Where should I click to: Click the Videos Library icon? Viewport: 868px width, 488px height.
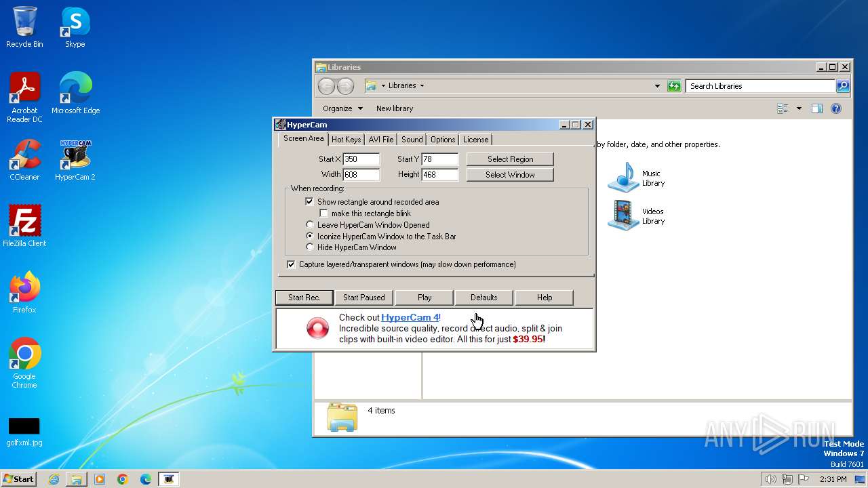[623, 216]
